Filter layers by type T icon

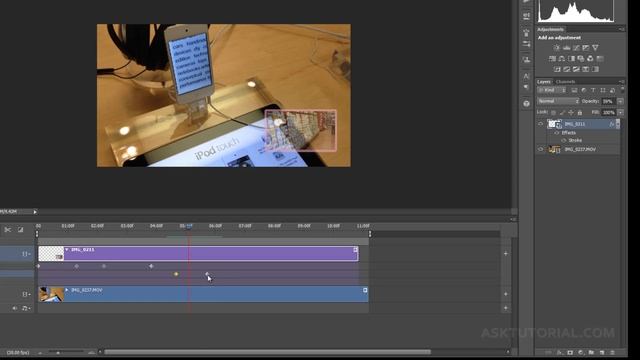[593, 90]
